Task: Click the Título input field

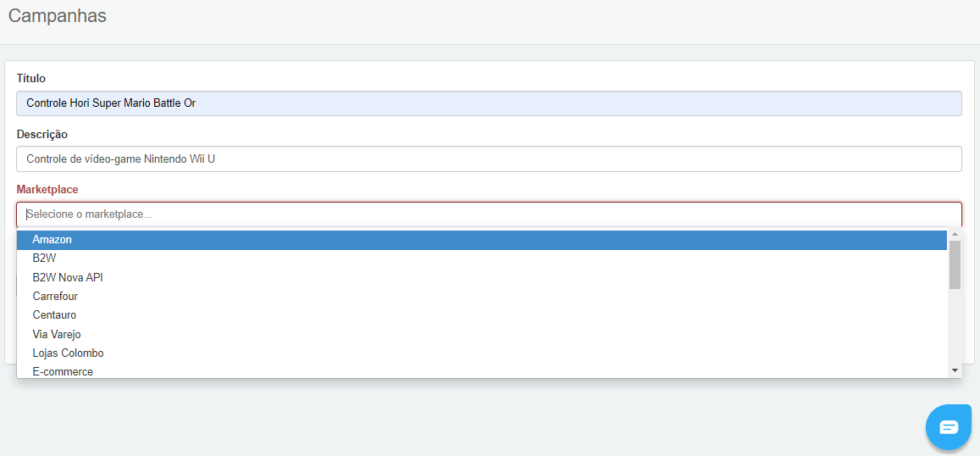Action: 489,103
